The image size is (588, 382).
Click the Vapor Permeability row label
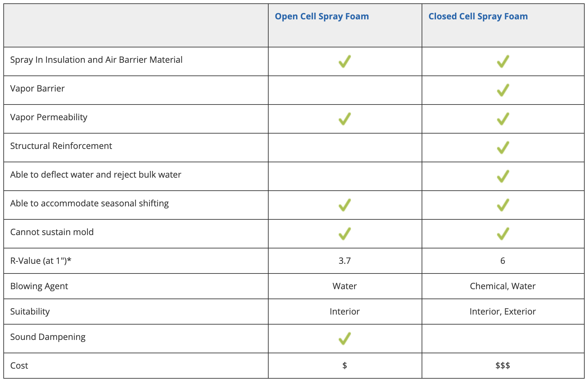[49, 117]
